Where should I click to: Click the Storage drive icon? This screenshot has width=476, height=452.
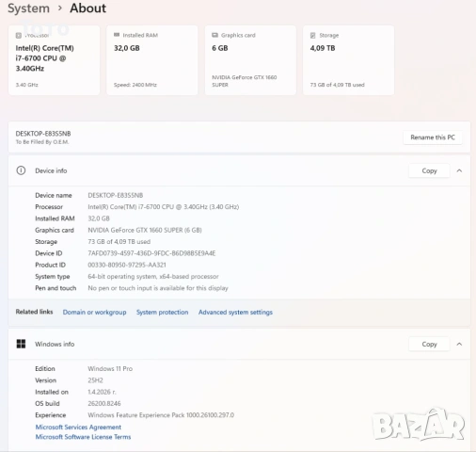[312, 35]
